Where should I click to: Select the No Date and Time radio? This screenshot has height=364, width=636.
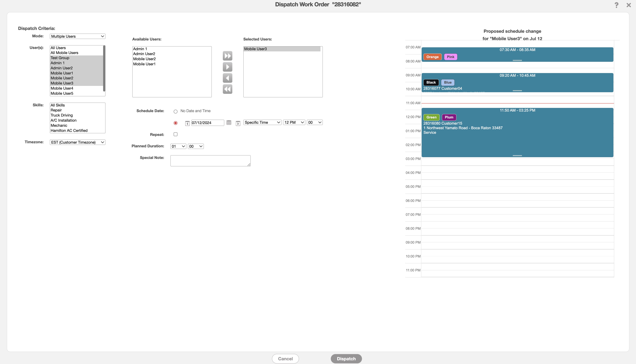[175, 111]
